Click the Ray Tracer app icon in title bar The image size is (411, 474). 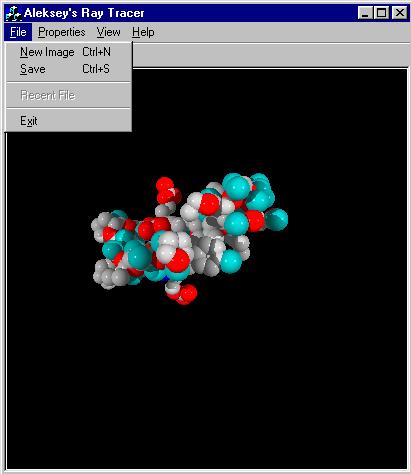click(x=13, y=13)
